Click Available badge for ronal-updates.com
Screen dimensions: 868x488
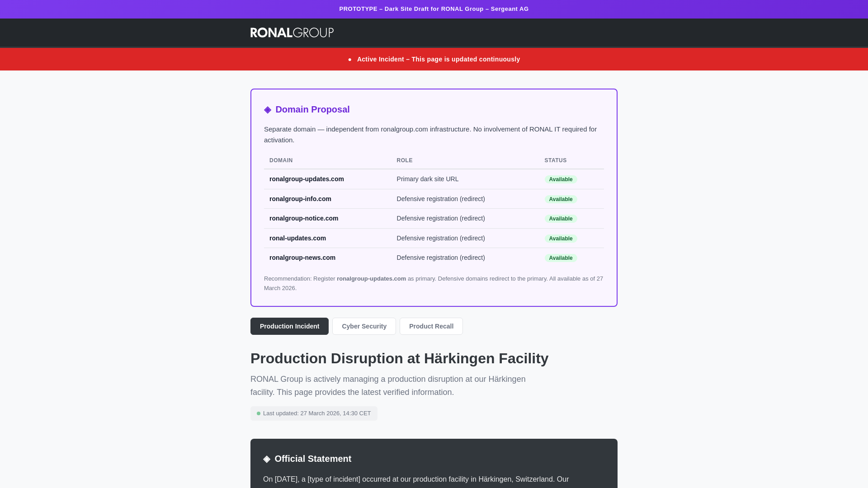[x=561, y=239]
